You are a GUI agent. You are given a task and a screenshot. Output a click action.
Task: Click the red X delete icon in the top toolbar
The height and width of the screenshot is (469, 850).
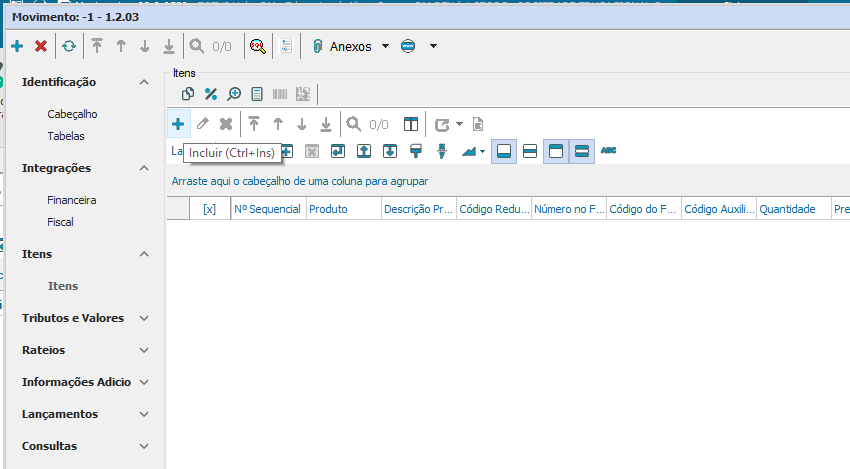(41, 46)
